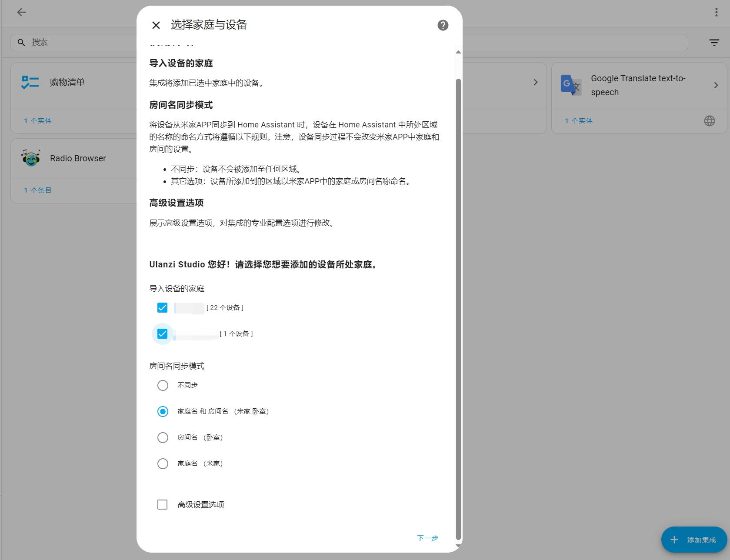Uncheck the home with 1 device

coord(162,333)
